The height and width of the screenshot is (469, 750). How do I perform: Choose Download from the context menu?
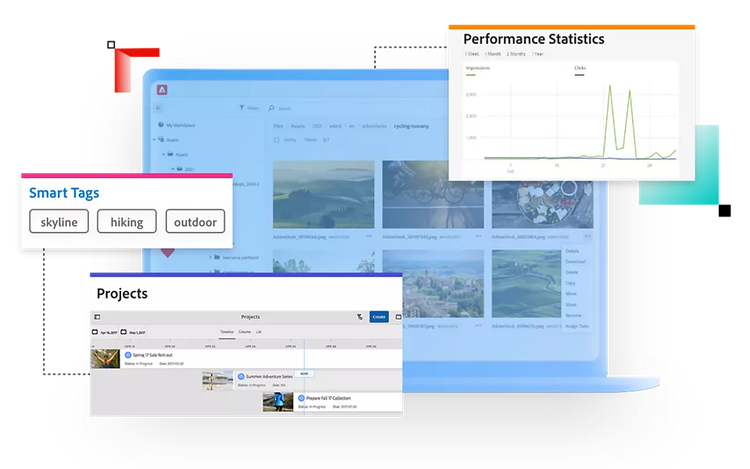574,262
